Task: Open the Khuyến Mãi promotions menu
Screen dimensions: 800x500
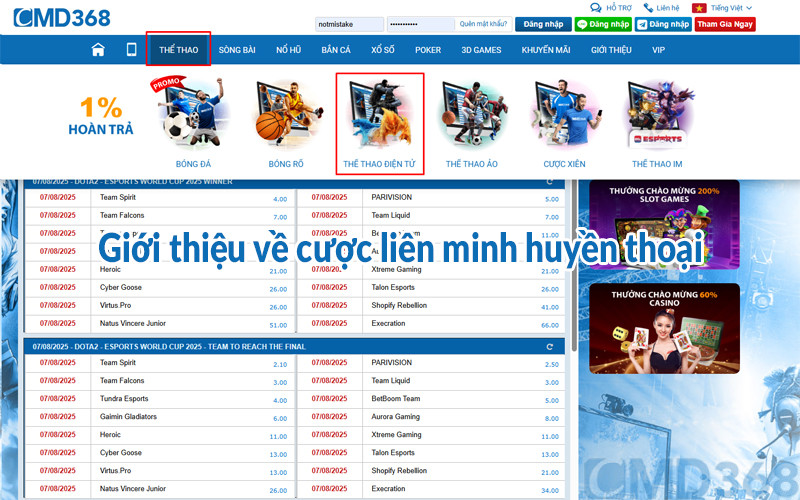Action: (x=545, y=49)
